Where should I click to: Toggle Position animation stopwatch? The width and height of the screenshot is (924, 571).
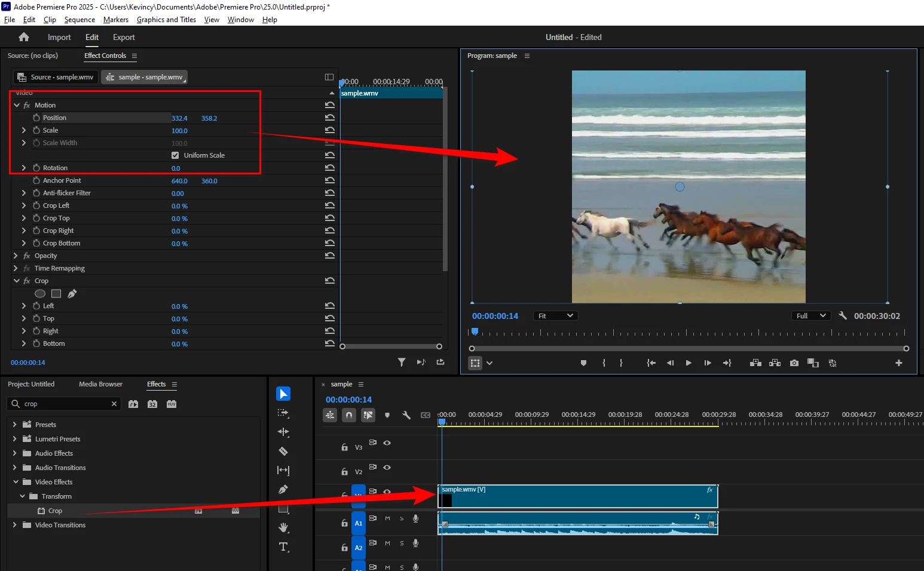[36, 118]
